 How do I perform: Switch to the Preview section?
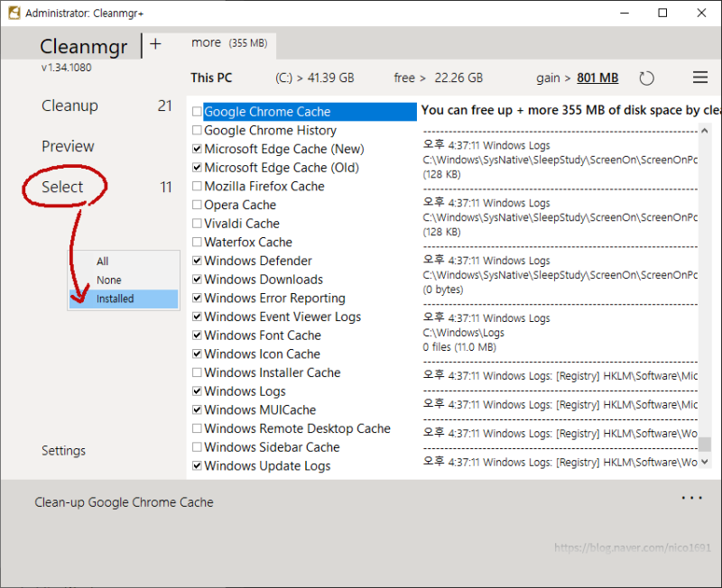[69, 145]
